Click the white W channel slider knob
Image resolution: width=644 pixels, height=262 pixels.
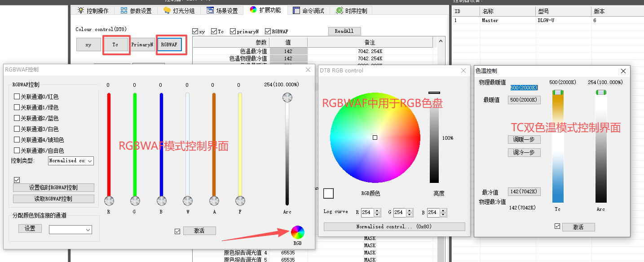pos(187,200)
